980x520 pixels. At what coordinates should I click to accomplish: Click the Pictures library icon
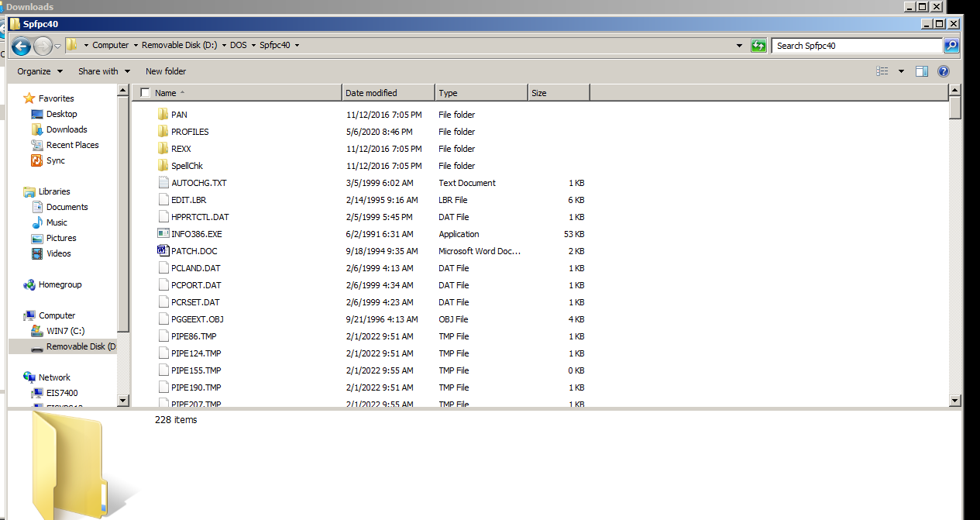click(x=37, y=238)
